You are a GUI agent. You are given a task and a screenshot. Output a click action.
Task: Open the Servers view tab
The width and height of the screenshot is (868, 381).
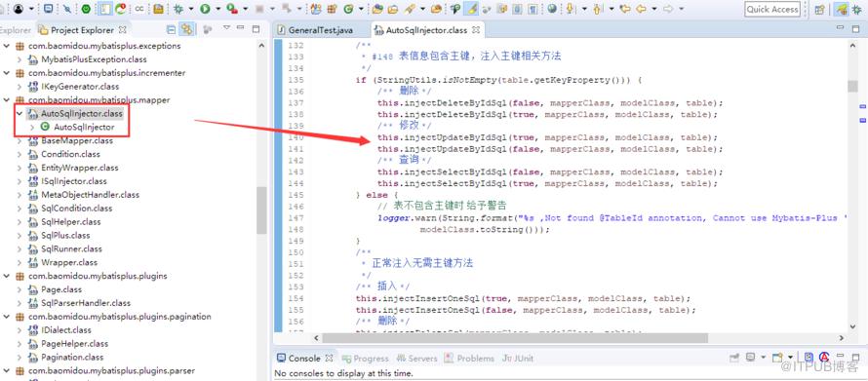click(x=415, y=359)
